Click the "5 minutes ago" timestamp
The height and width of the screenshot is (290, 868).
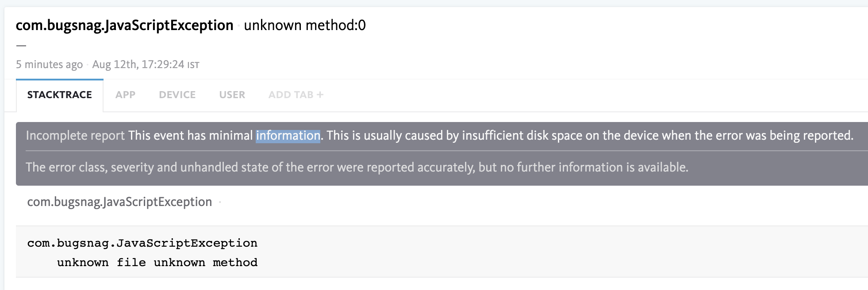[x=48, y=64]
